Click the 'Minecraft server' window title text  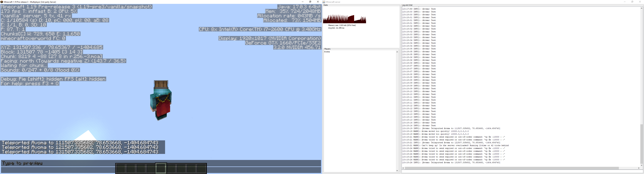(333, 2)
